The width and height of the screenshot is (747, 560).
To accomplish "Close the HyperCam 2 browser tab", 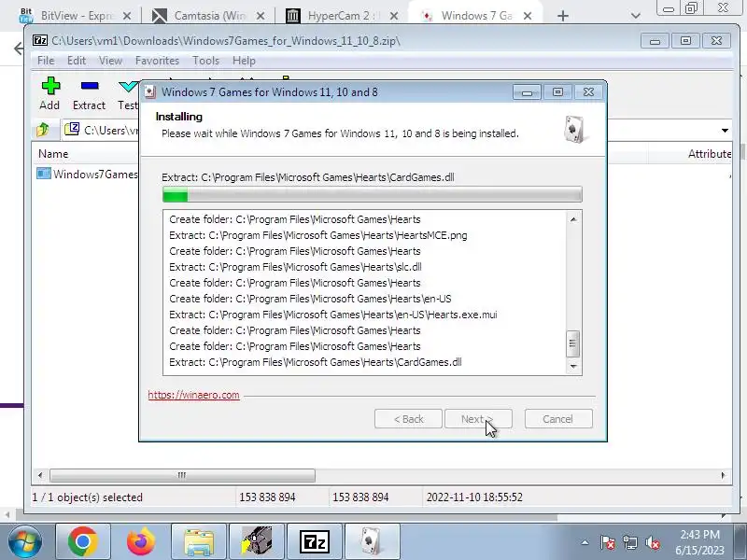I will pyautogui.click(x=393, y=16).
